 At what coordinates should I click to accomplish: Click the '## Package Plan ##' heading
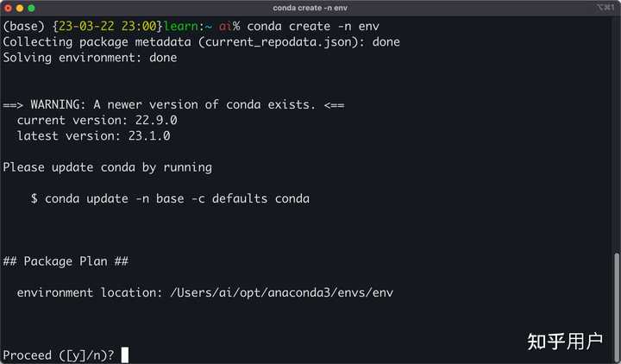66,260
